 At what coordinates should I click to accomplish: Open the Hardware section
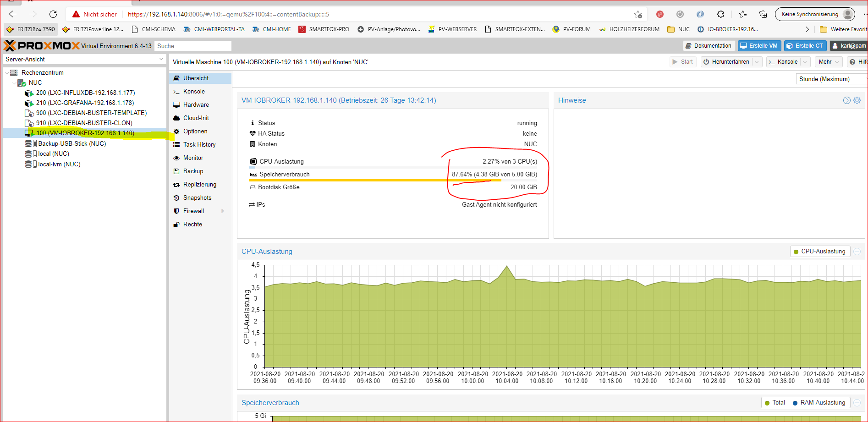click(x=196, y=105)
